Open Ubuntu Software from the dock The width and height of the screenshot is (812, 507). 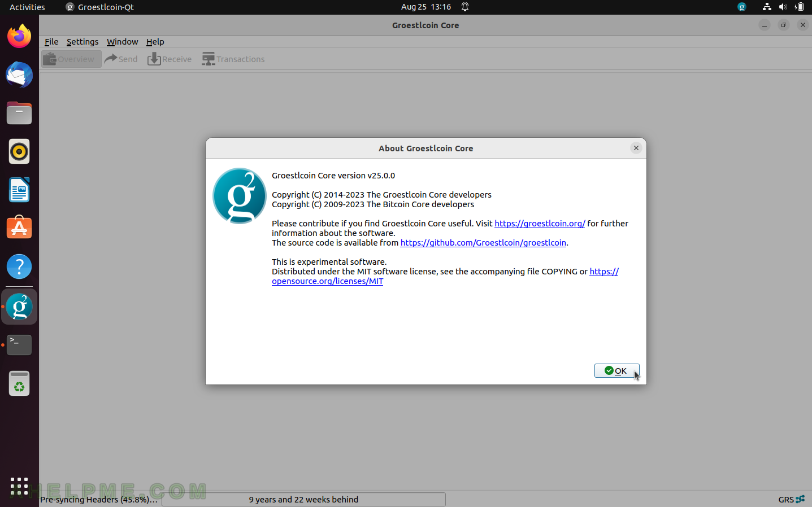point(19,228)
